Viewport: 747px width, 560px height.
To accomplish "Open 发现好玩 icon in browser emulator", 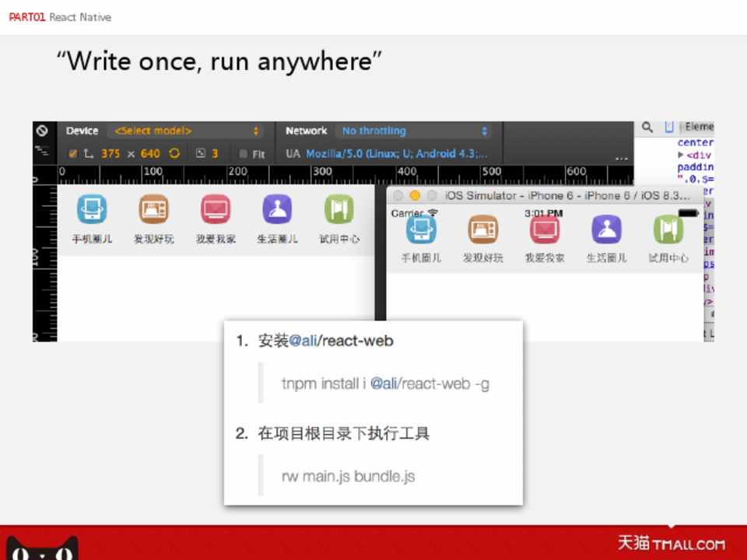I will point(153,209).
